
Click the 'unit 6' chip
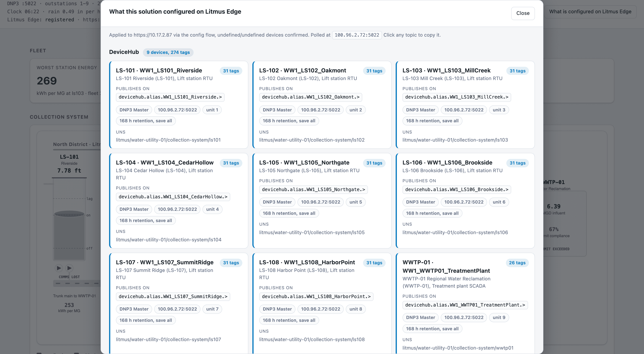click(499, 202)
